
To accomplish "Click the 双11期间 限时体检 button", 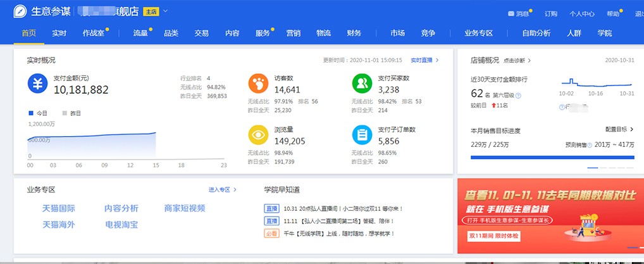I will pyautogui.click(x=493, y=236).
